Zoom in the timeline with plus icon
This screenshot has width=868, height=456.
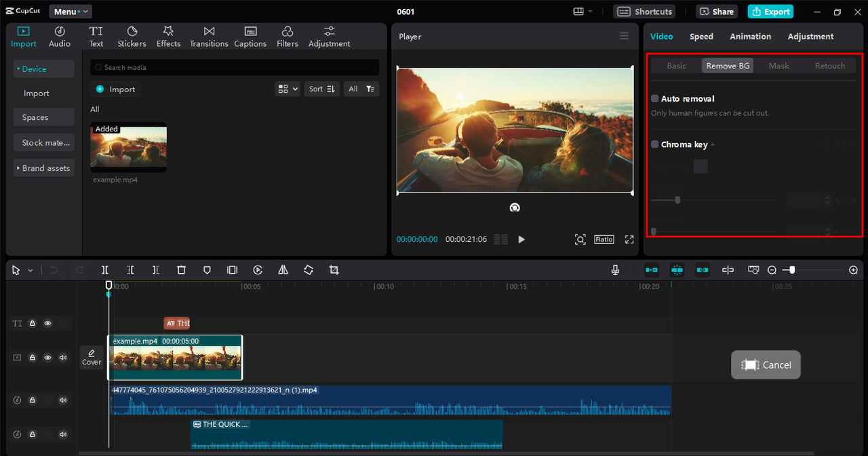point(854,270)
